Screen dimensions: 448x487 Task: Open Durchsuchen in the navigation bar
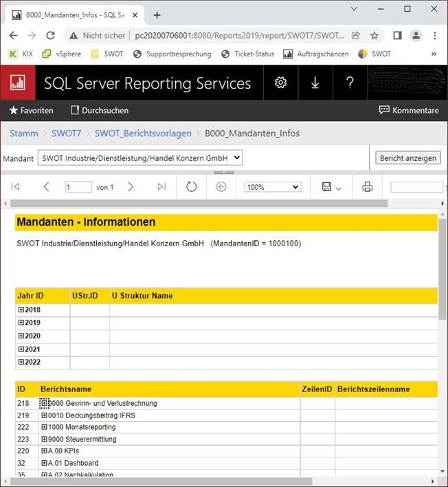click(x=99, y=110)
